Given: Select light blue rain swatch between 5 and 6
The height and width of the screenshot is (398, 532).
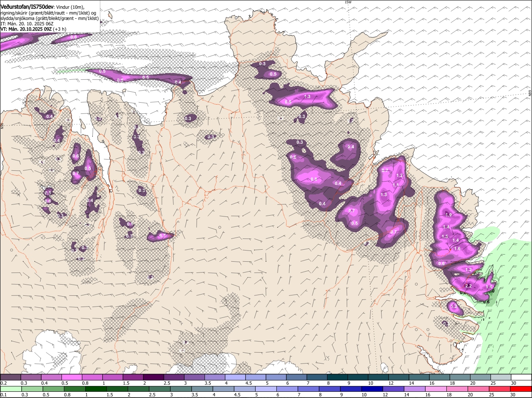Looking at the screenshot, I should (266, 389).
